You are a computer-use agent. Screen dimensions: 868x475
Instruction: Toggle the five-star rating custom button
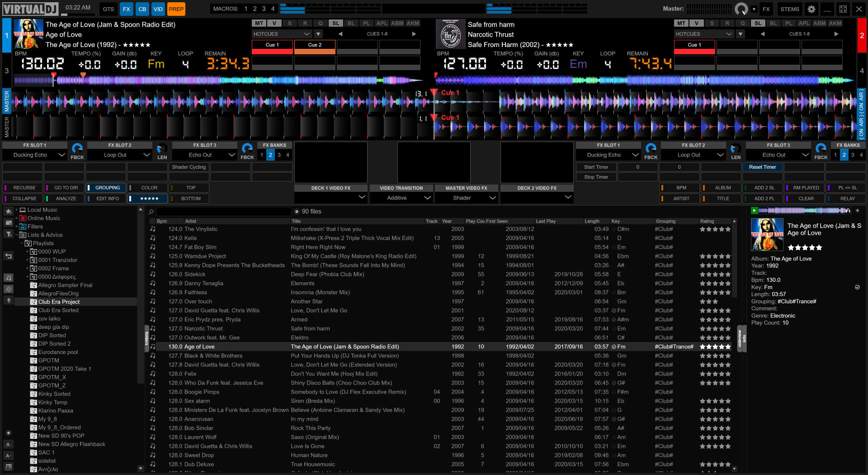pyautogui.click(x=147, y=199)
